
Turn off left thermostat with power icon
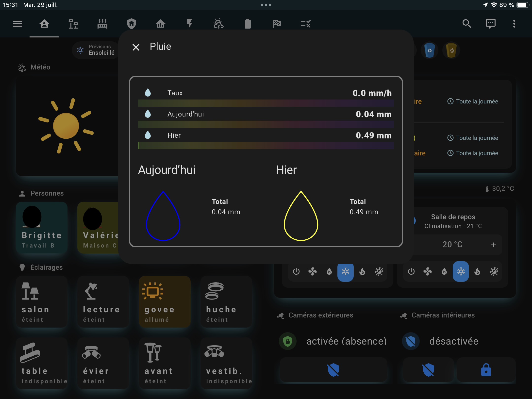click(296, 272)
